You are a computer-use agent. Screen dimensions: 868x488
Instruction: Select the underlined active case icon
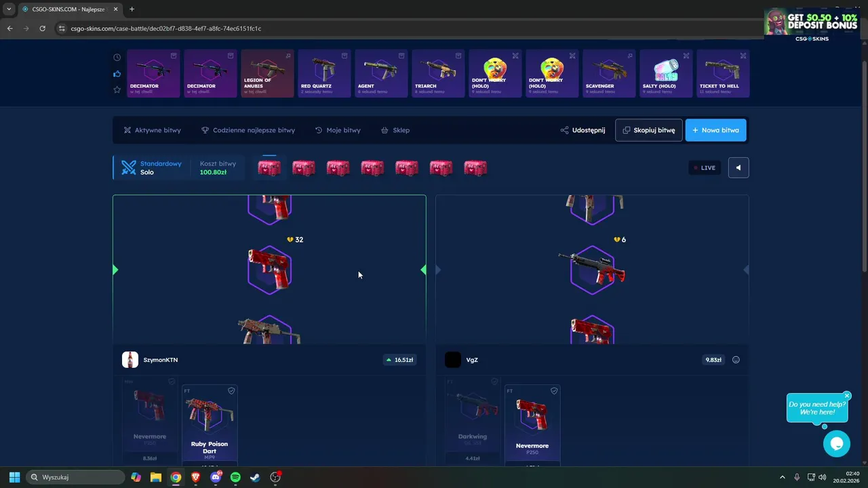(x=269, y=167)
